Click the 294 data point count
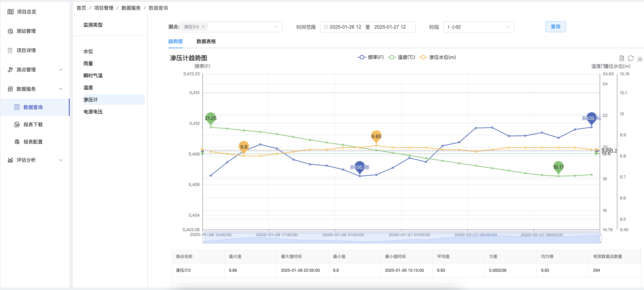The height and width of the screenshot is (290, 644). pos(596,271)
